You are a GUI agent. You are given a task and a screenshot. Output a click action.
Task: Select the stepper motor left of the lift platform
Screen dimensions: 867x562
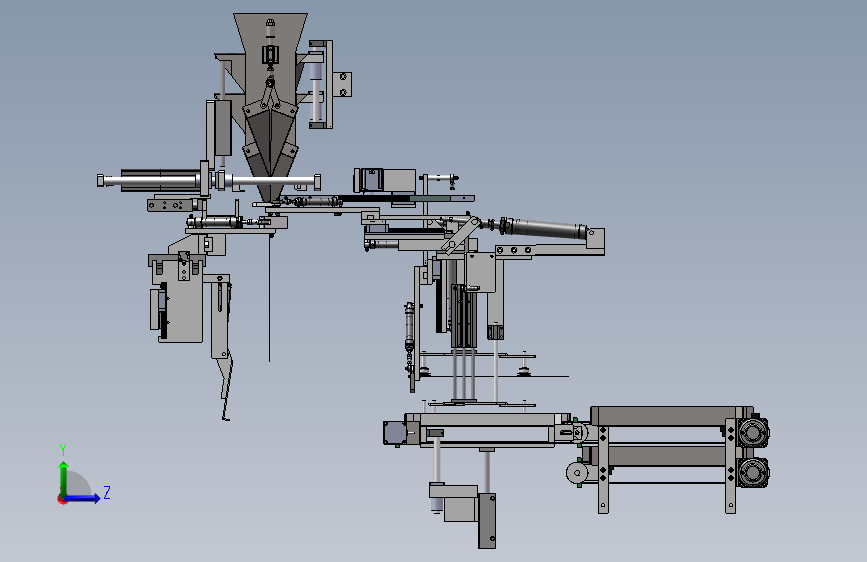coord(395,433)
